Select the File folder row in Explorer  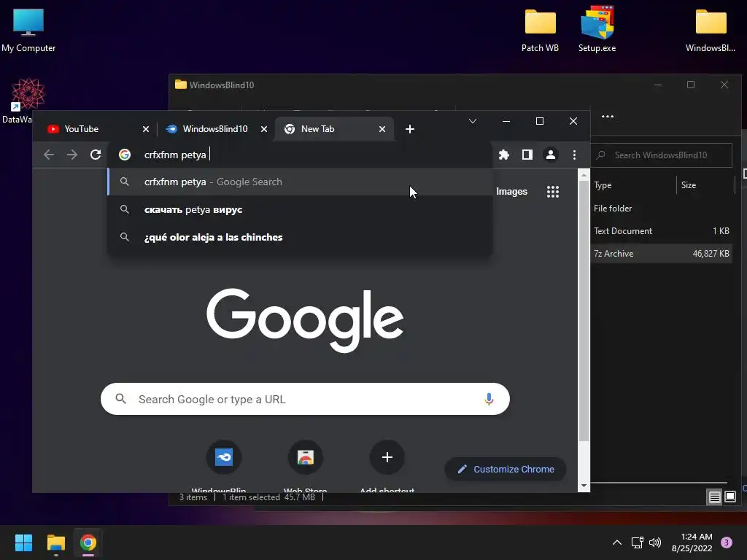pos(661,209)
